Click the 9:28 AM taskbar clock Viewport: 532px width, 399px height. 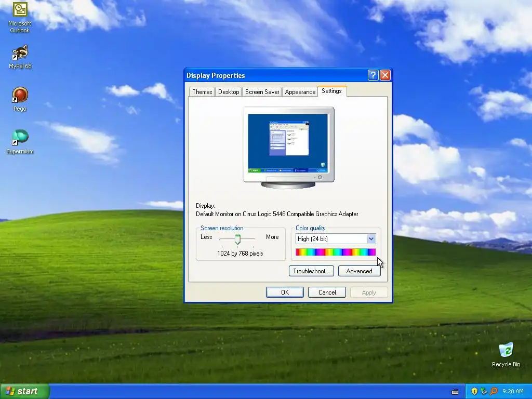click(513, 391)
